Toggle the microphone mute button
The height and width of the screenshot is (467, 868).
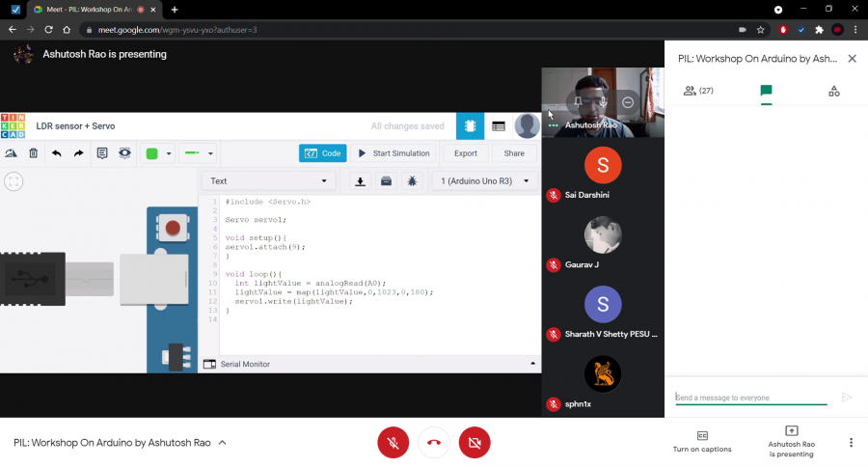pyautogui.click(x=393, y=443)
